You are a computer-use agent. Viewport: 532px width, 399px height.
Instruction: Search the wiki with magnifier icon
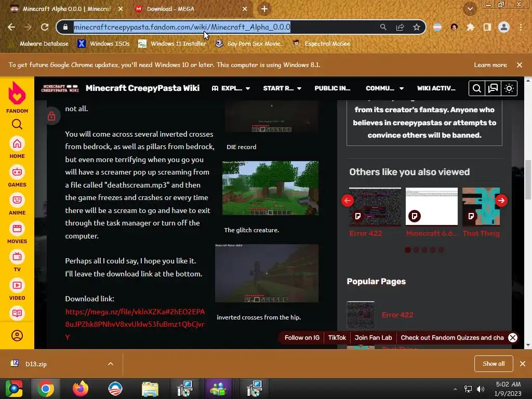pos(477,88)
